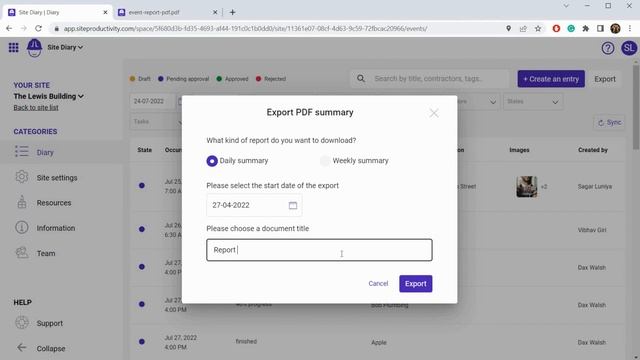This screenshot has height=360, width=640.
Task: Click Sagar Luniya in Created by column
Action: pyautogui.click(x=594, y=187)
